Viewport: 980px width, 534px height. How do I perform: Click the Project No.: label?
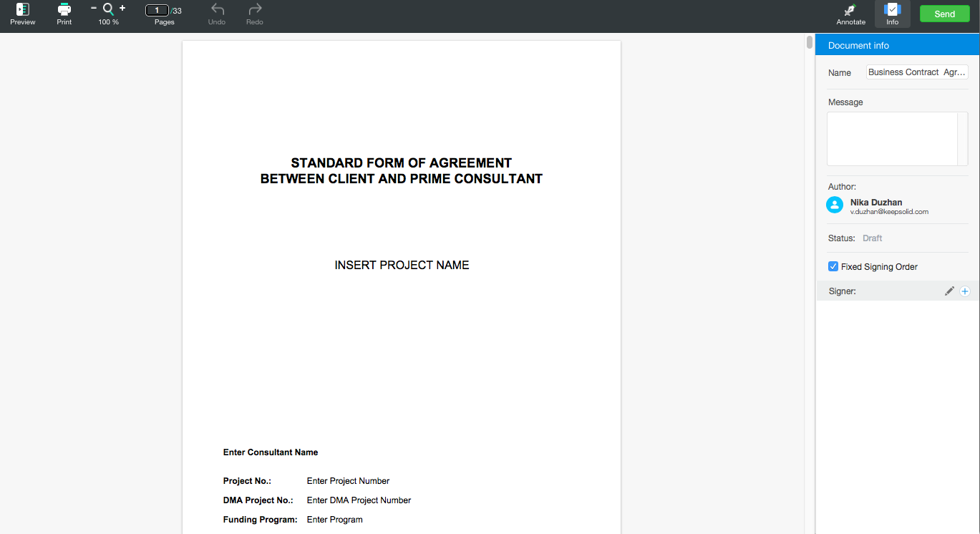click(x=247, y=481)
